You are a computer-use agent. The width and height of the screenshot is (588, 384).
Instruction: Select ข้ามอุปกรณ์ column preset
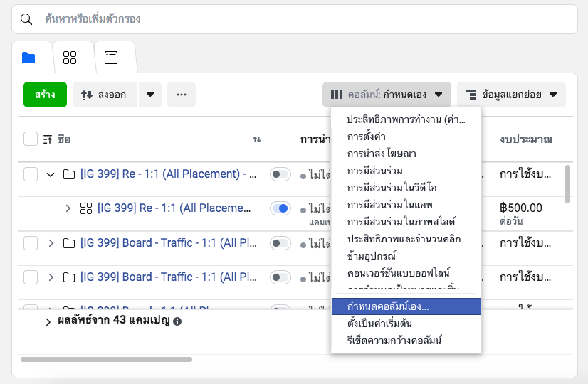point(406,256)
